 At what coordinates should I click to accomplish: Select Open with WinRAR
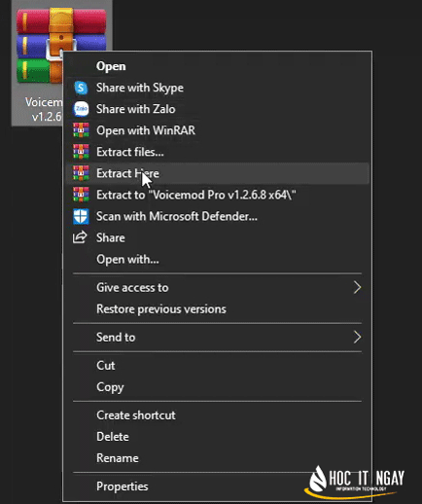click(217, 130)
